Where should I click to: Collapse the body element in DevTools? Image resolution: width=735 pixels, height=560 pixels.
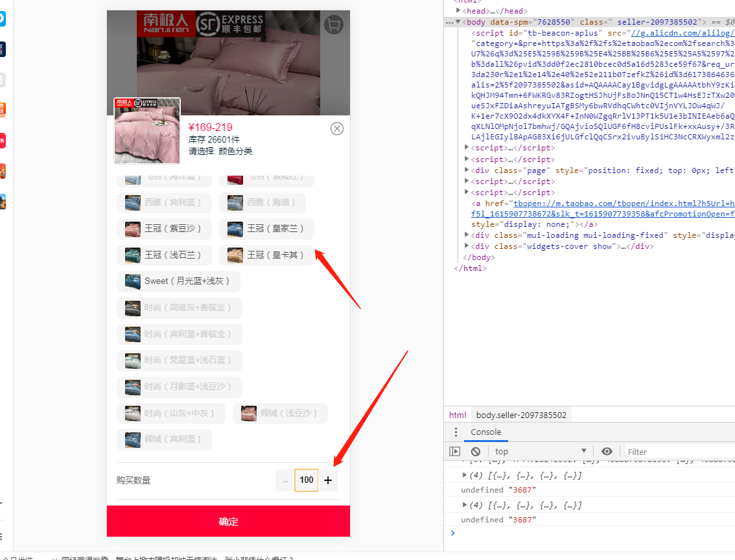click(458, 21)
